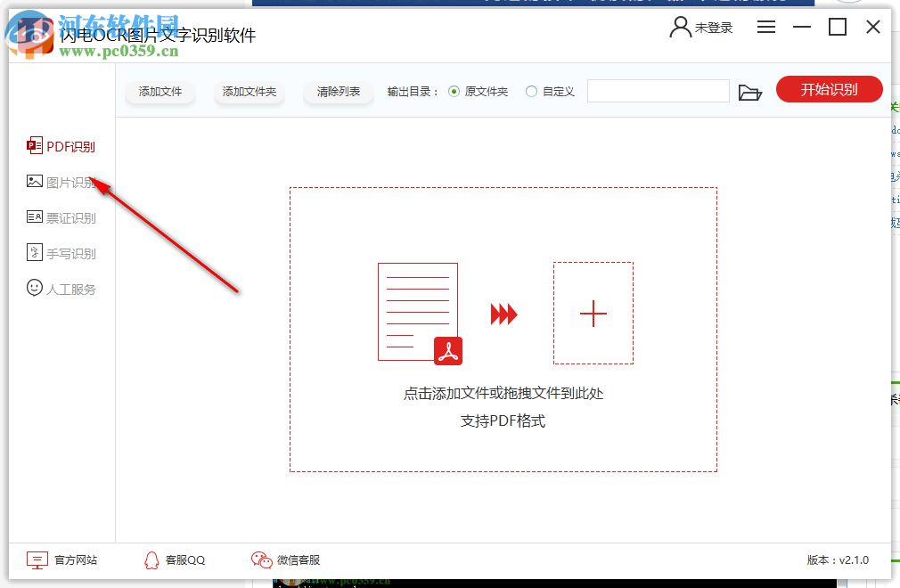
Task: Click the 客服QQ support icon
Action: click(153, 559)
